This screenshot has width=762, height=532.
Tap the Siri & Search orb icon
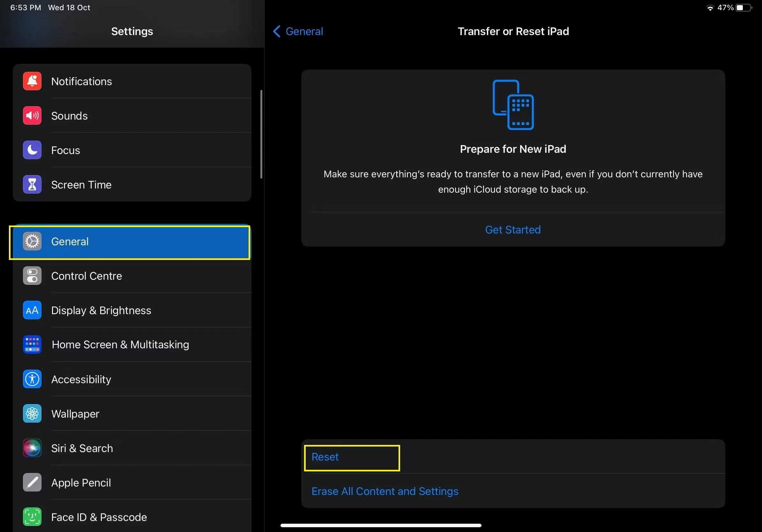coord(32,448)
